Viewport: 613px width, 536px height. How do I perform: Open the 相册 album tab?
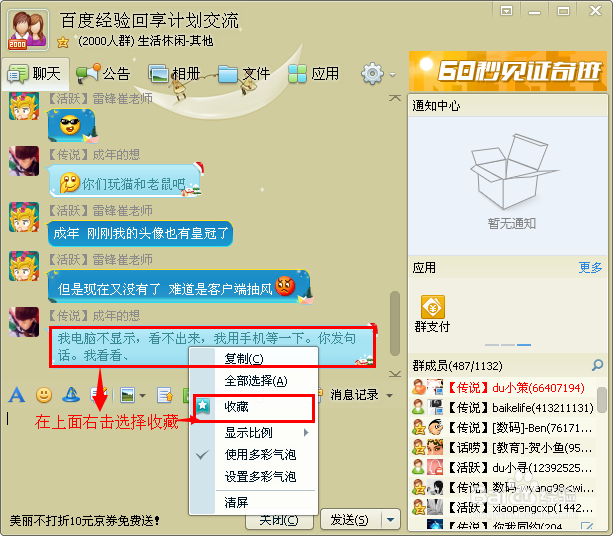pyautogui.click(x=175, y=73)
